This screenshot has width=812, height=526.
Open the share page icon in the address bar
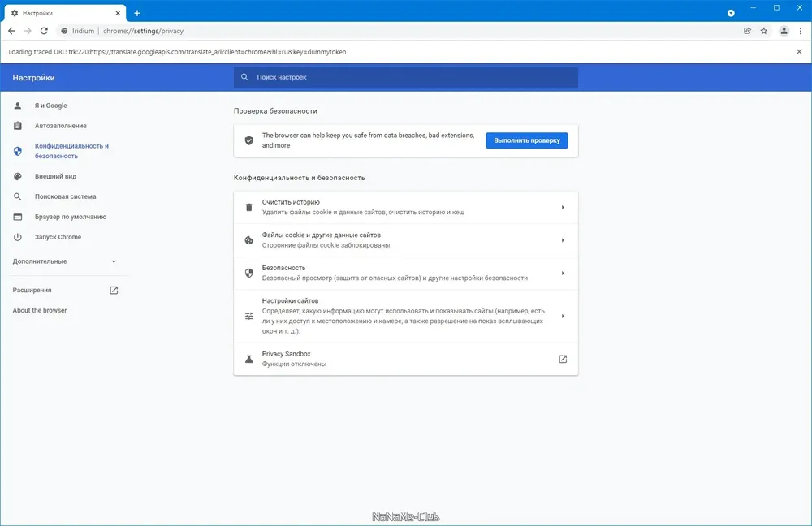[747, 31]
